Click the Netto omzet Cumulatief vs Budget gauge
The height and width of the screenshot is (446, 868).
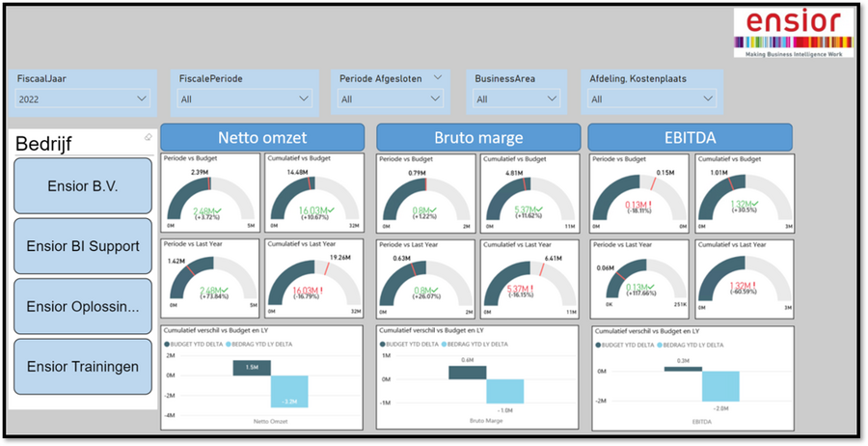313,193
